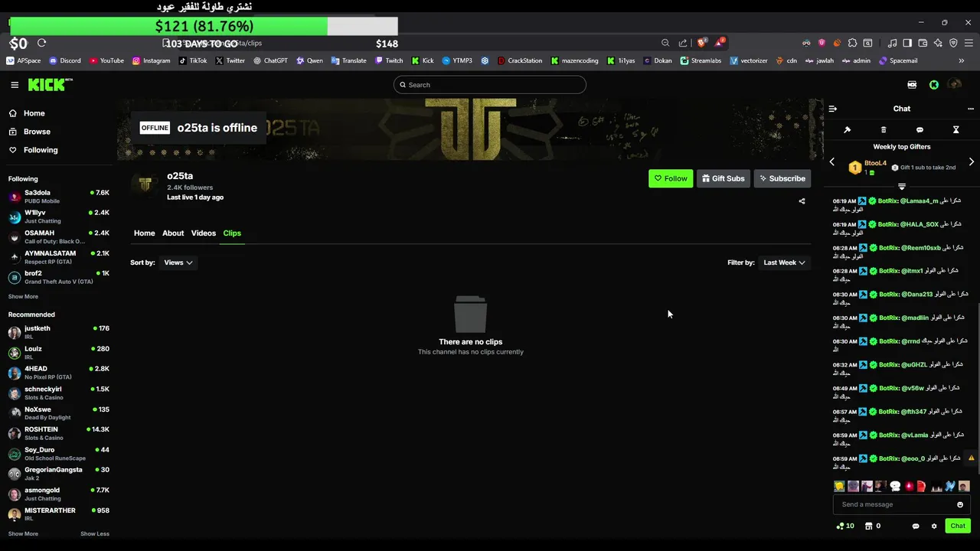Click the trash bin icon in chat toolbar

tap(884, 130)
